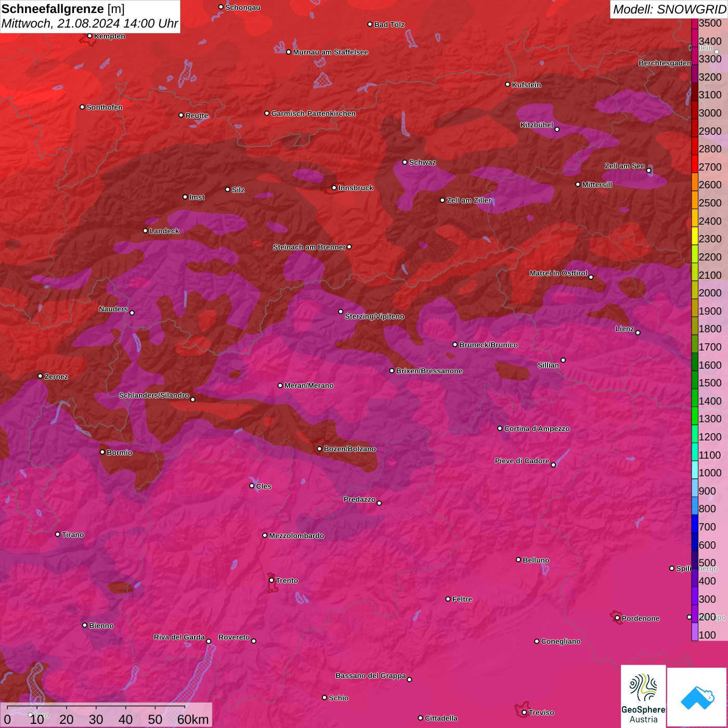The image size is (728, 728).
Task: Click the Kempten marker dot
Action: [x=90, y=36]
